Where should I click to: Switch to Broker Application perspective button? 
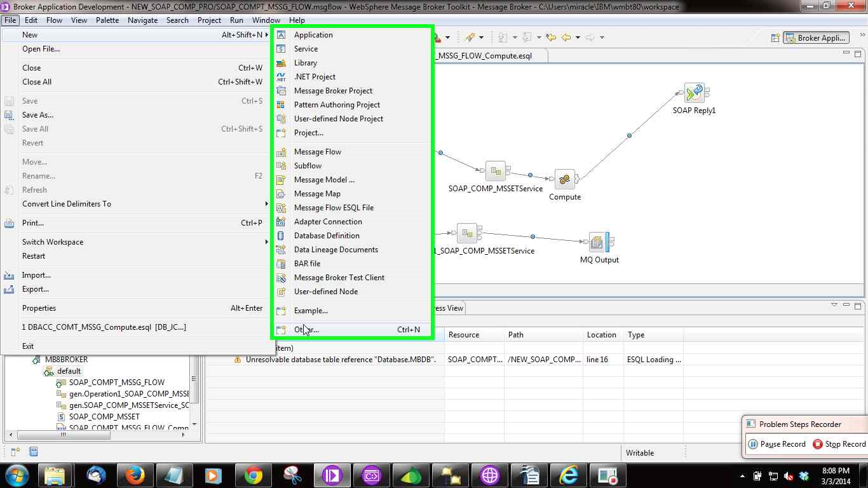click(816, 37)
